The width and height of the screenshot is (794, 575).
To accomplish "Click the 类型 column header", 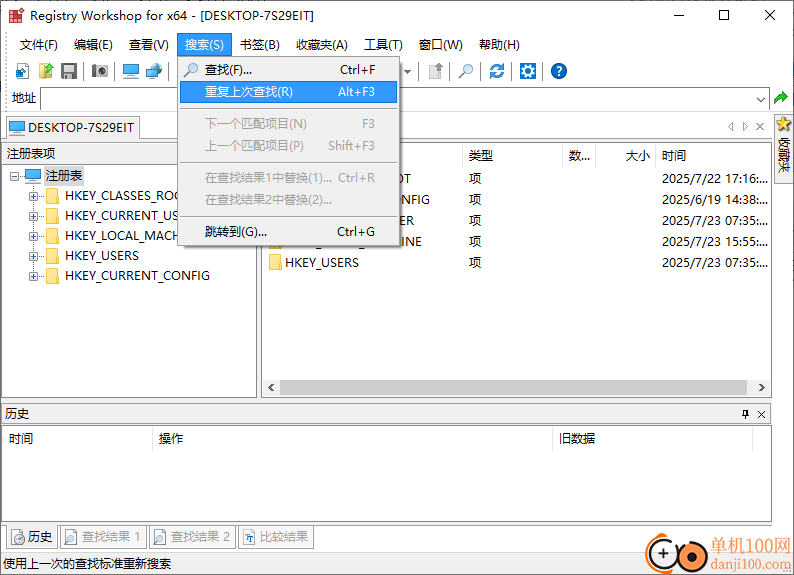I will click(512, 155).
